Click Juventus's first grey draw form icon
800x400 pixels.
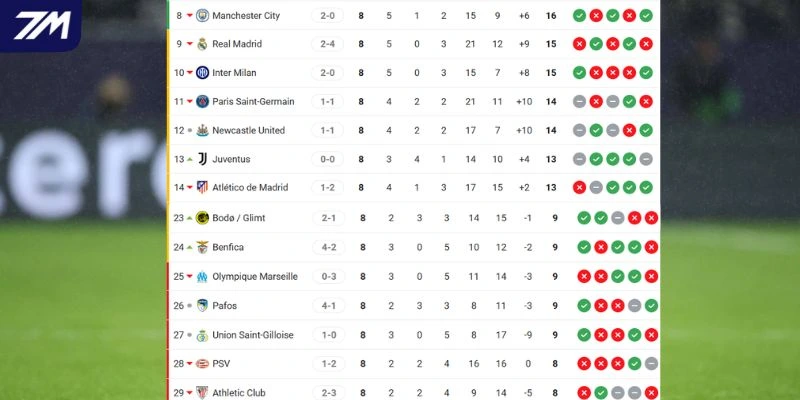point(579,159)
